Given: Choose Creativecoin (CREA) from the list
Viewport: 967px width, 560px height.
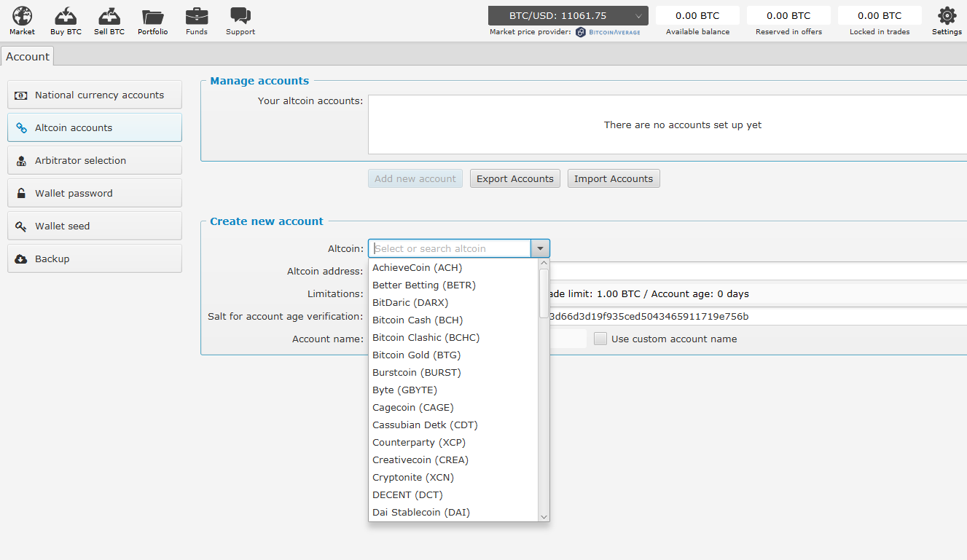Looking at the screenshot, I should 453,460.
